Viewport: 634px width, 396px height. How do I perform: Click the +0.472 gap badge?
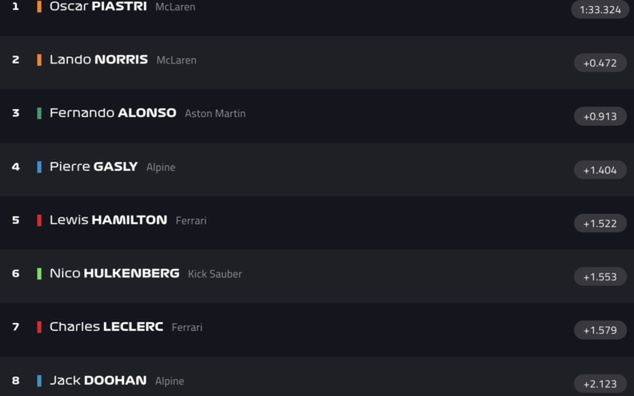(x=600, y=63)
